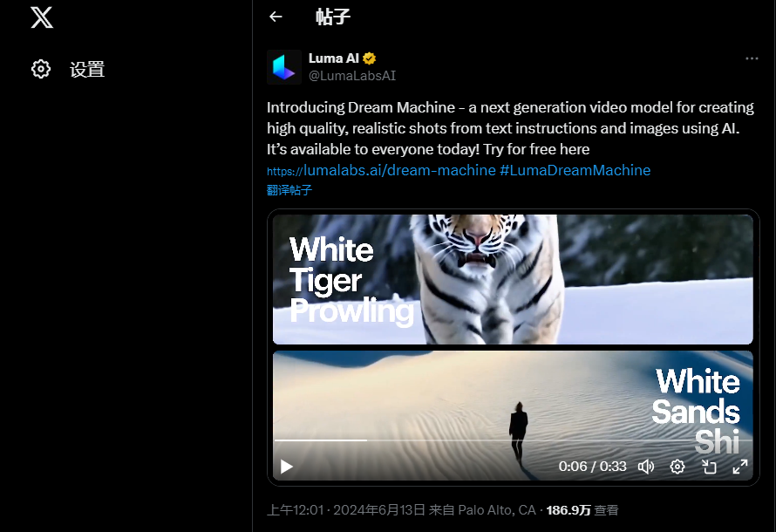Go back using the left arrow

click(276, 17)
